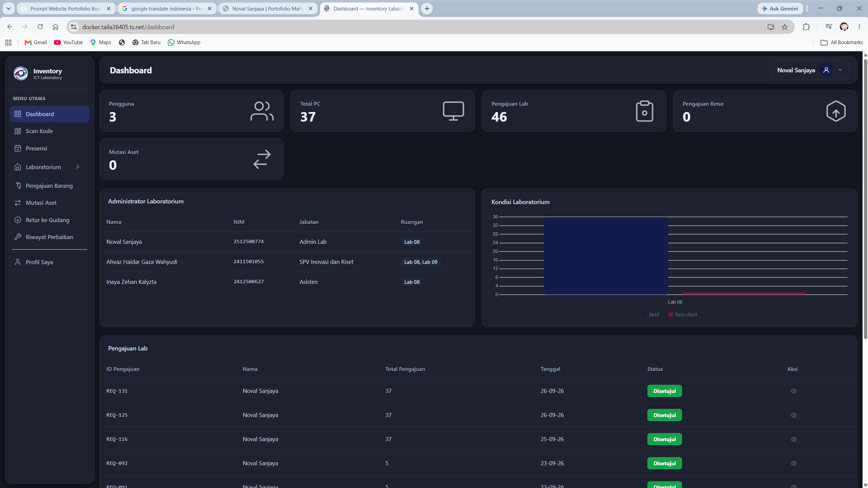View details of REQ-125 with eye icon

[793, 415]
